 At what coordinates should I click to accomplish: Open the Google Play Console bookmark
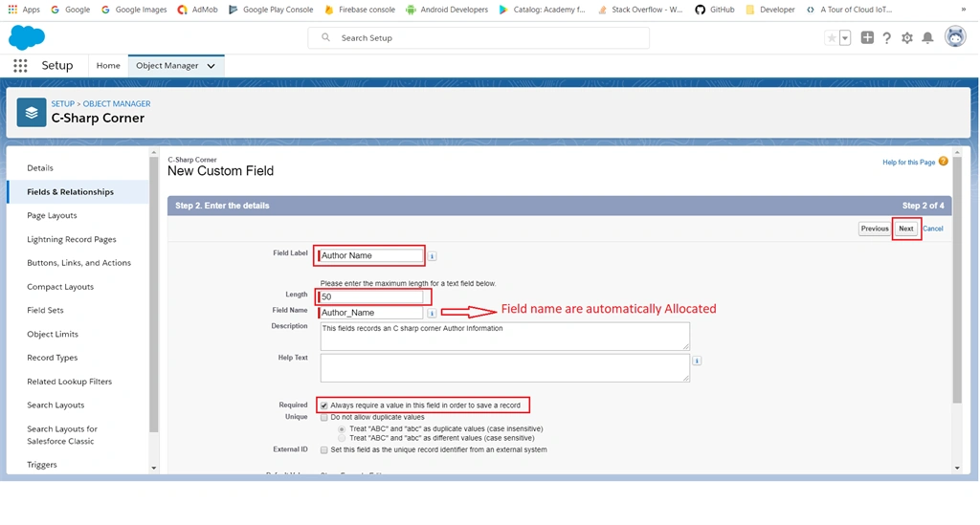[271, 10]
